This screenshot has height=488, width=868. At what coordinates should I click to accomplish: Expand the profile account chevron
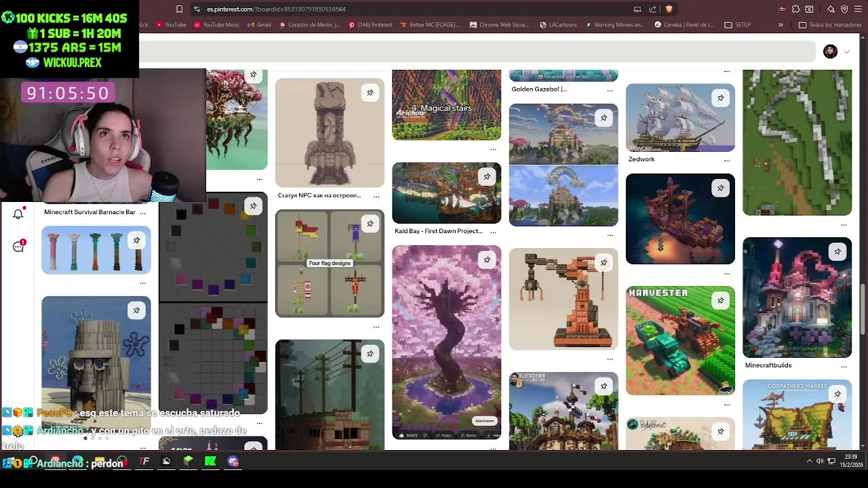[x=846, y=52]
